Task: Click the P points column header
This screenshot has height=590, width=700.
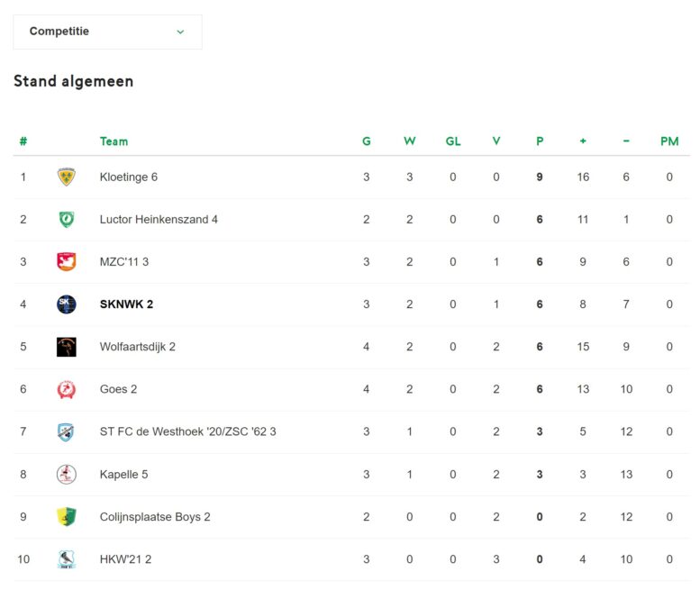Action: [540, 141]
